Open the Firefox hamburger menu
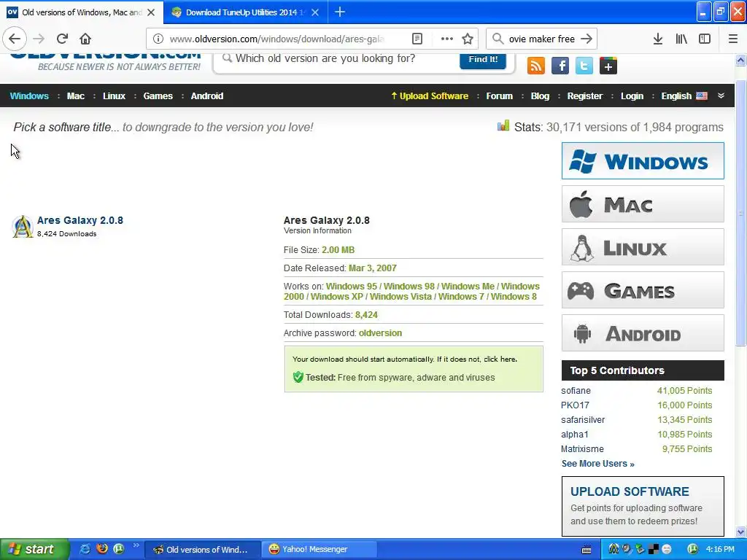Viewport: 747px width, 560px height. pyautogui.click(x=732, y=39)
